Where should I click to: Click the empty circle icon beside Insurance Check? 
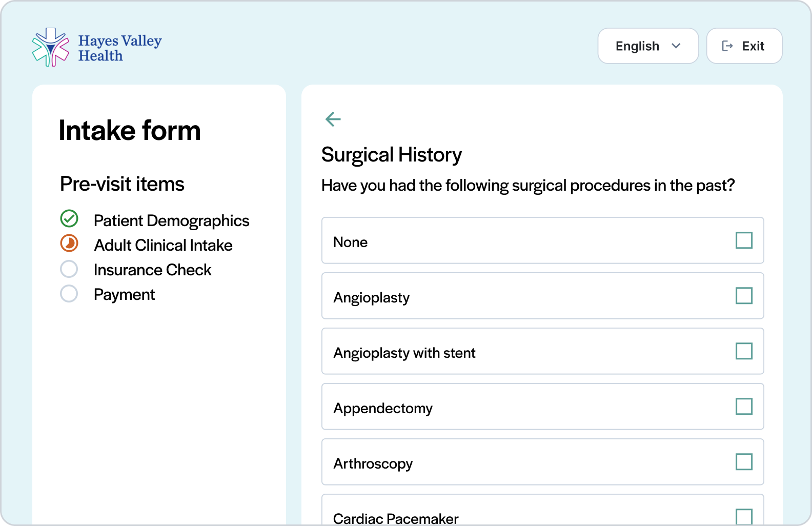tap(69, 269)
